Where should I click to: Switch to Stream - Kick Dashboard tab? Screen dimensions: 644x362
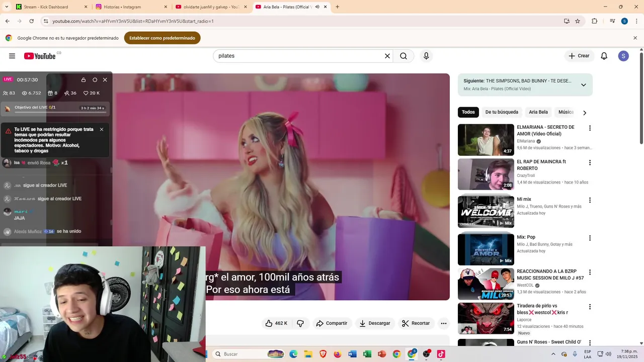[x=52, y=7]
